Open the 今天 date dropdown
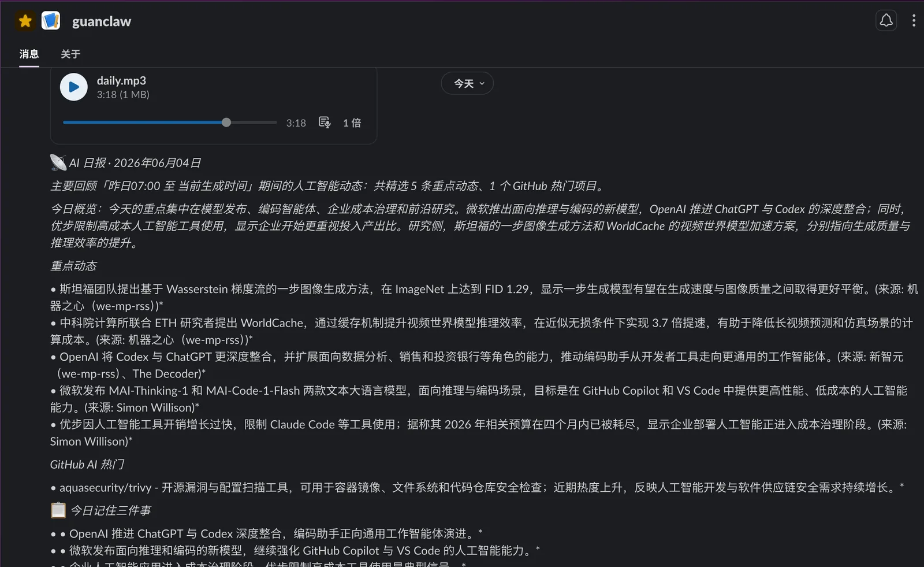Viewport: 924px width, 567px height. [467, 83]
